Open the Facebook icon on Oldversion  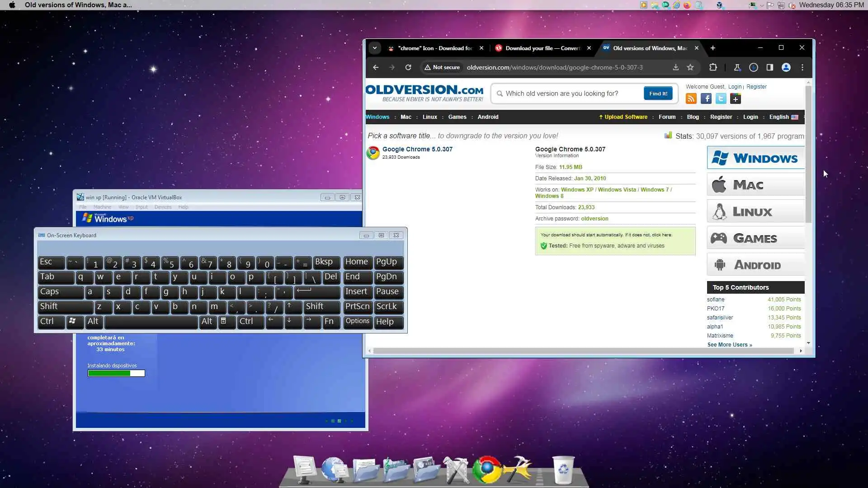[706, 99]
